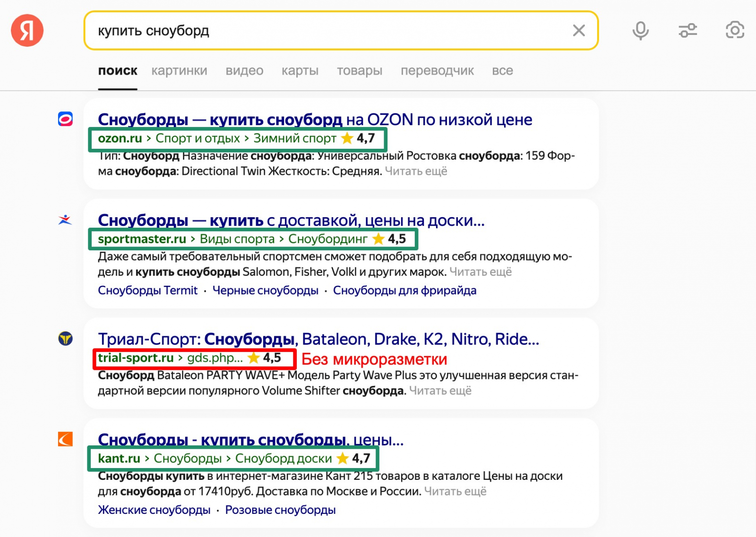The width and height of the screenshot is (756, 537).
Task: Click the OZON favicon icon
Action: pyautogui.click(x=65, y=119)
